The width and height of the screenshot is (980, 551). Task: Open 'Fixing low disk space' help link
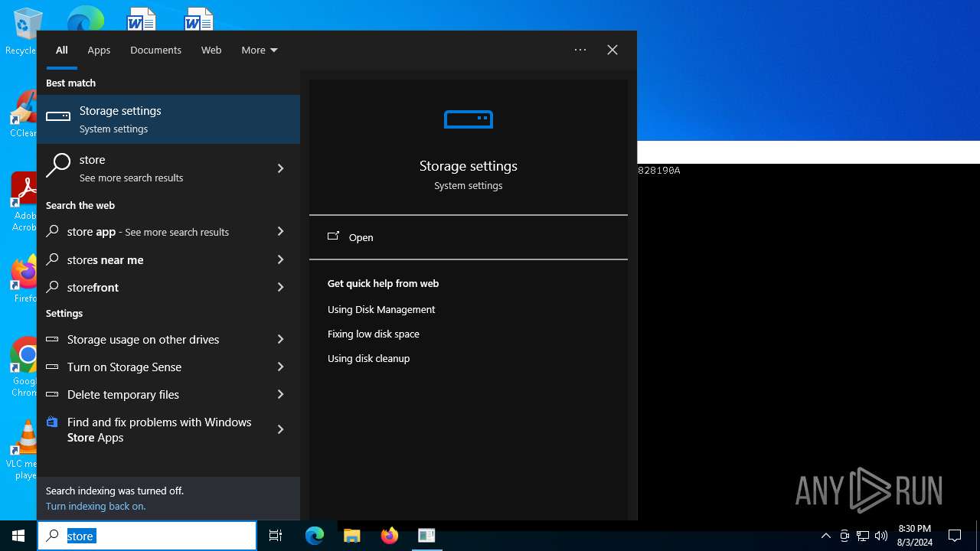click(x=374, y=334)
